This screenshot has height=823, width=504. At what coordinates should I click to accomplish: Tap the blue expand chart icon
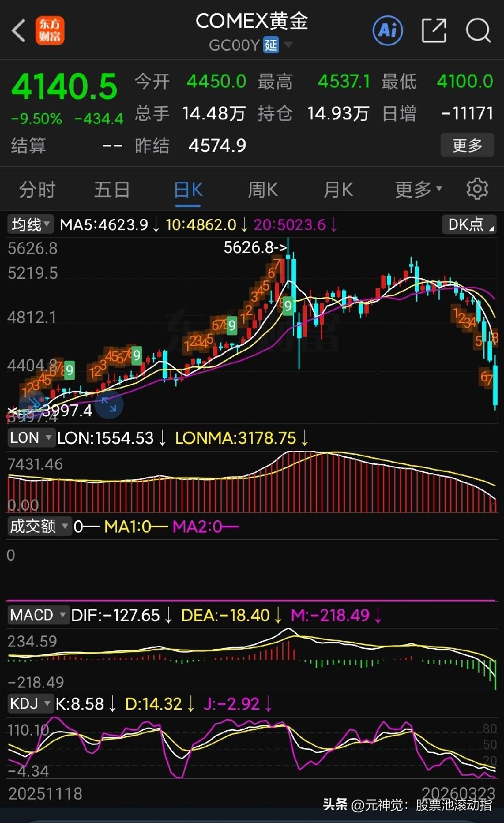pyautogui.click(x=109, y=404)
